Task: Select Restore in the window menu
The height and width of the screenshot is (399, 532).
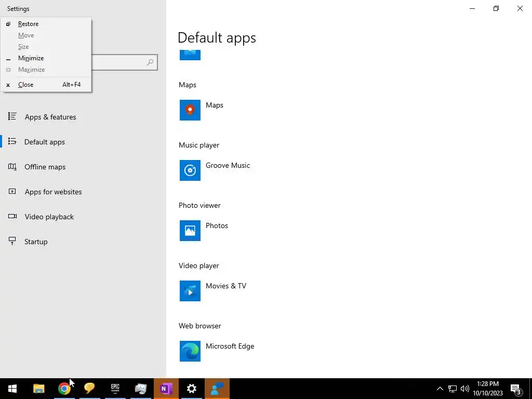Action: pos(46,24)
